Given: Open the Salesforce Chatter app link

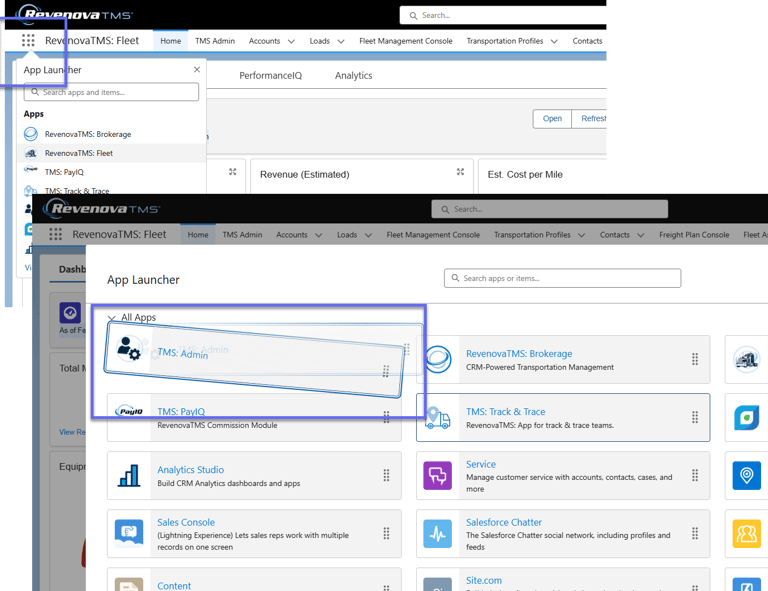Looking at the screenshot, I should pos(504,522).
